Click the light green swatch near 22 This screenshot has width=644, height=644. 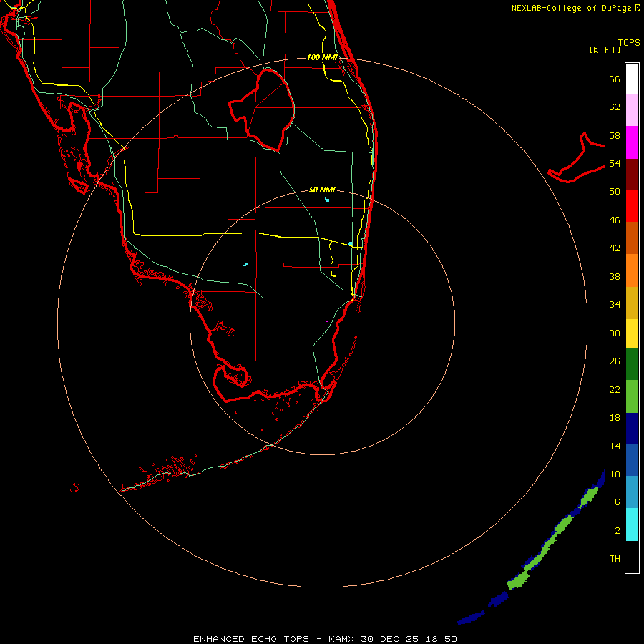coord(632,396)
